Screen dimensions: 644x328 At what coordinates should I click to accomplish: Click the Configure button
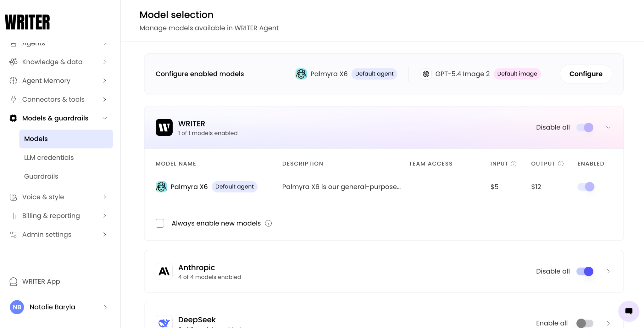tap(586, 74)
